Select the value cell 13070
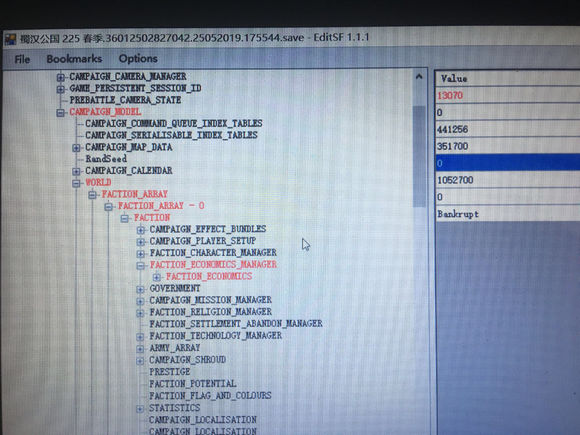This screenshot has height=435, width=580. click(x=508, y=95)
